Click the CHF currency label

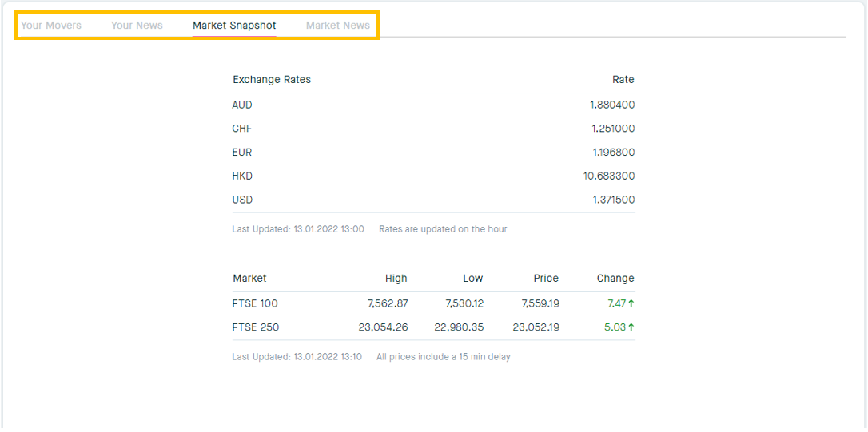coord(242,129)
